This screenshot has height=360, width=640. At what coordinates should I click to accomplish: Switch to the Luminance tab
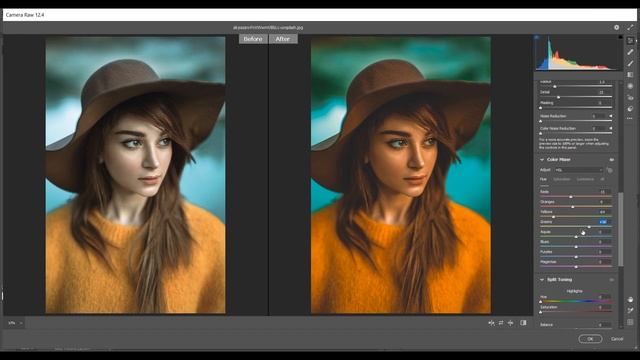coord(585,179)
